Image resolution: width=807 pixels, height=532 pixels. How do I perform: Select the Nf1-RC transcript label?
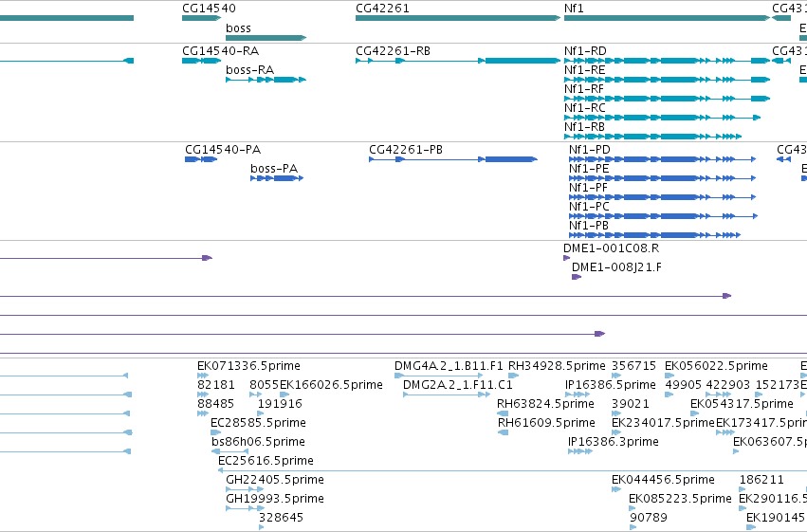585,108
